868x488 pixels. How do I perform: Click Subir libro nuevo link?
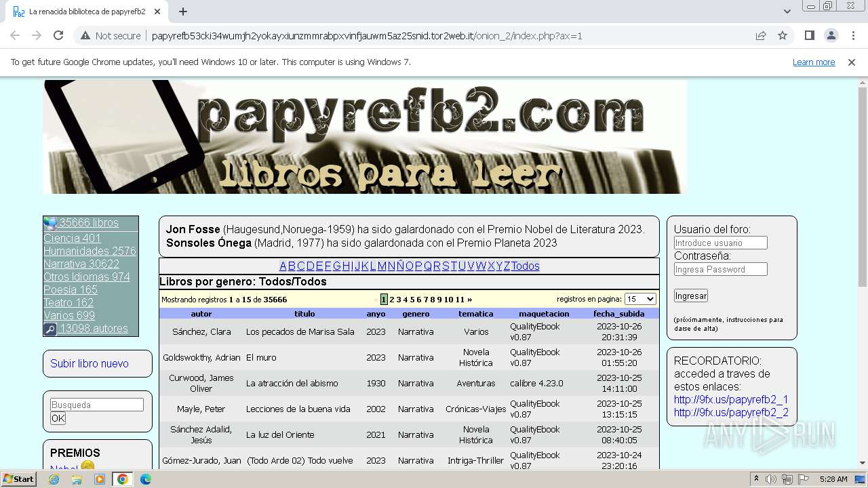(x=90, y=364)
